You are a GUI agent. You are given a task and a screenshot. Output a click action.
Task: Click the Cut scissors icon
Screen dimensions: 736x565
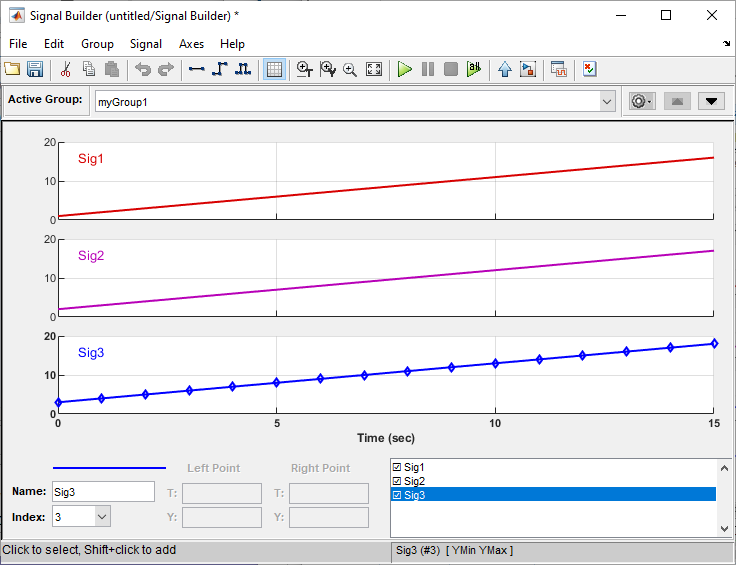[x=65, y=70]
